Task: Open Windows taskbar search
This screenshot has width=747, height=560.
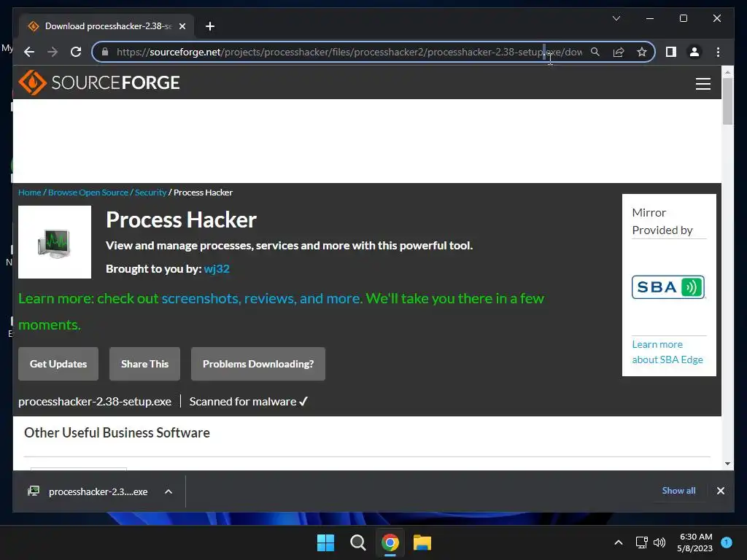Action: point(357,542)
